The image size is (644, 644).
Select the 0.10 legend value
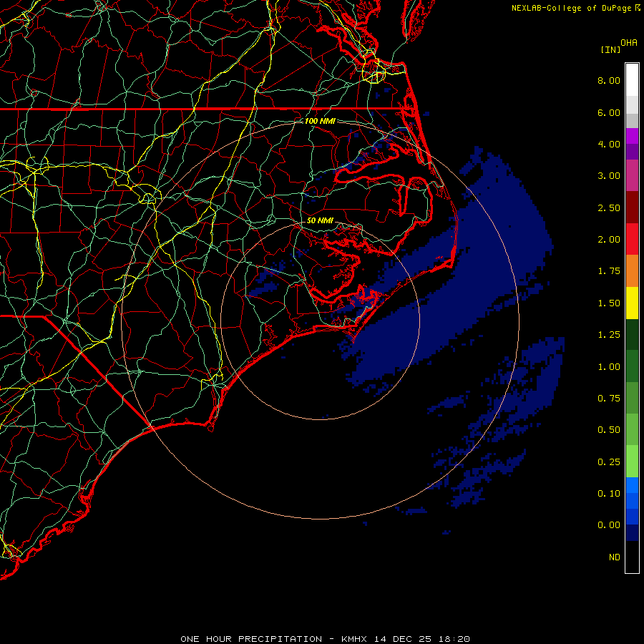609,494
